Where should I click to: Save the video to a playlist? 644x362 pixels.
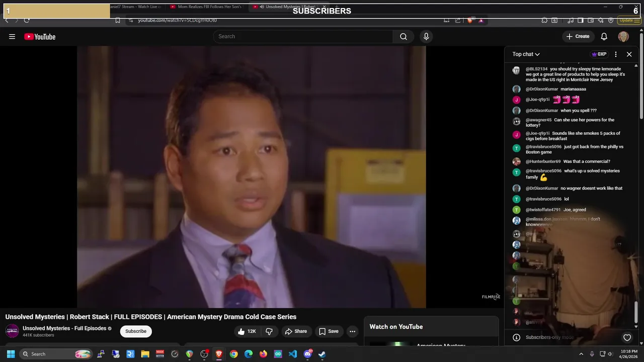pos(329,331)
